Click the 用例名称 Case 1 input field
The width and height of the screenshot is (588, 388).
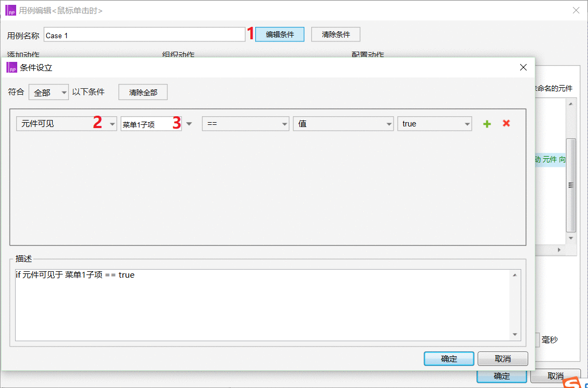(144, 35)
